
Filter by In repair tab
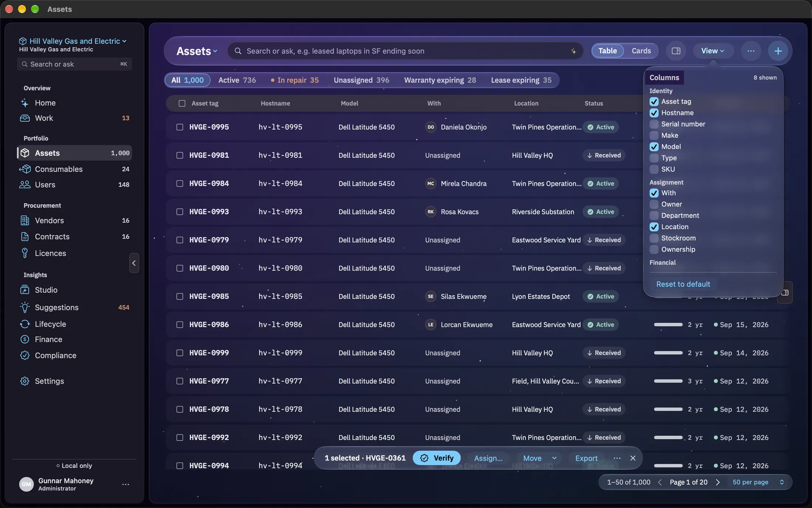[x=295, y=80]
